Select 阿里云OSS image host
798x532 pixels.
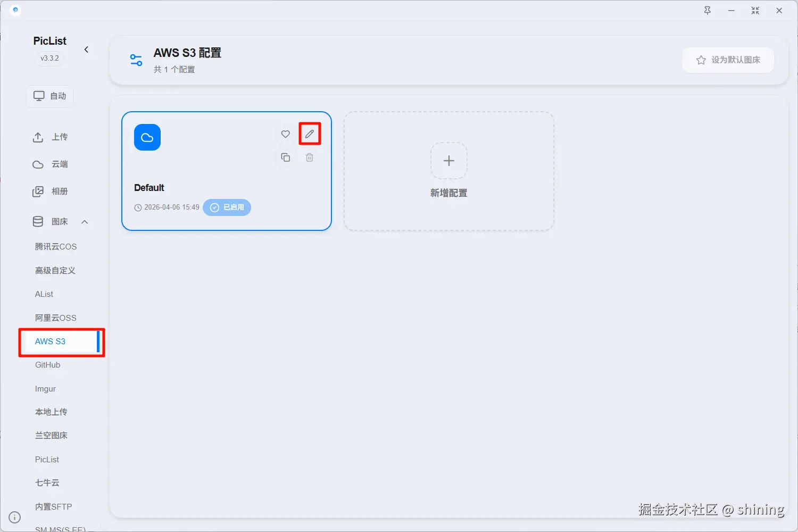tap(56, 318)
